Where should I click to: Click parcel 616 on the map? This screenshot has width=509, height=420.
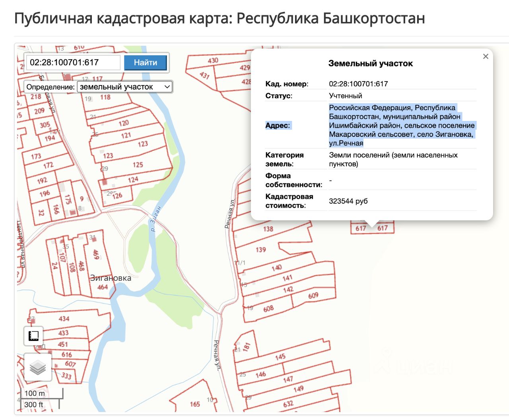67,354
